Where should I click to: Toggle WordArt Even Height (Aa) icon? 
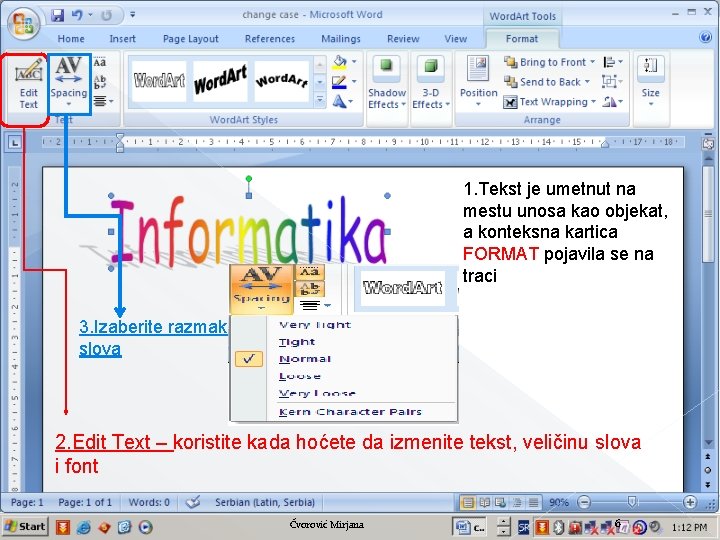click(100, 62)
